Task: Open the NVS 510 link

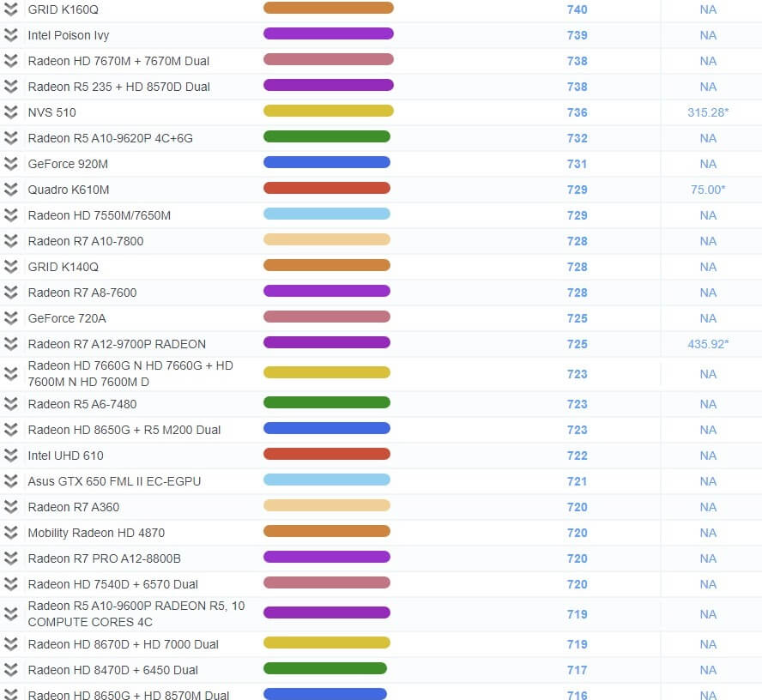Action: click(52, 112)
